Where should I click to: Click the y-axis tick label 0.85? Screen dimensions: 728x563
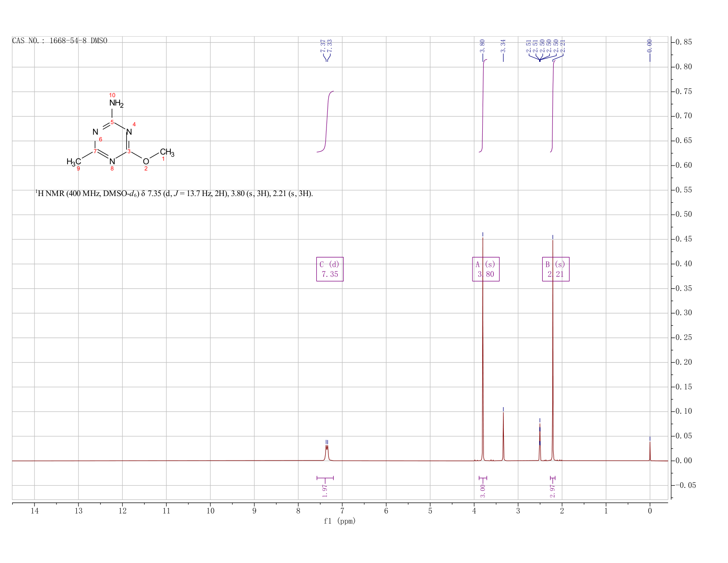click(x=683, y=42)
